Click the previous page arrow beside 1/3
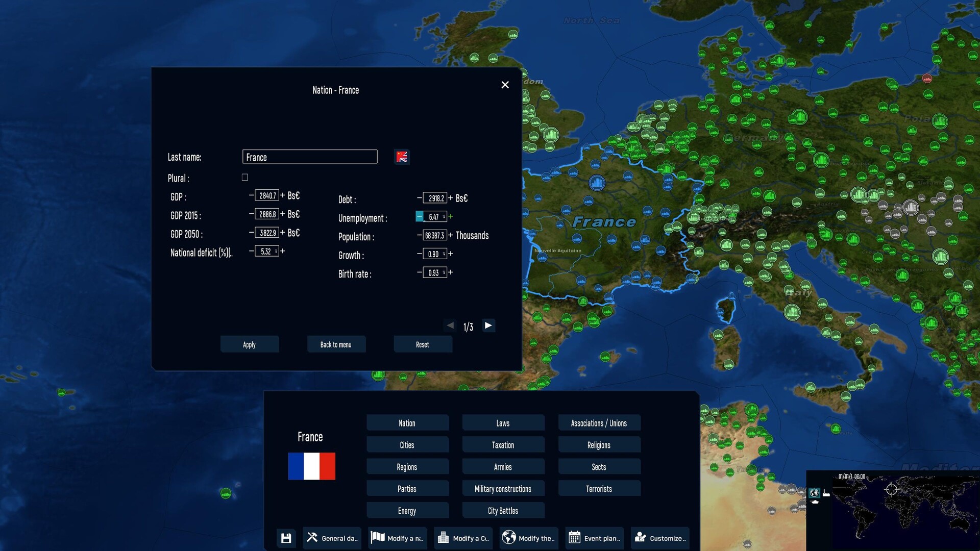Screen dimensions: 980x551 [x=450, y=325]
